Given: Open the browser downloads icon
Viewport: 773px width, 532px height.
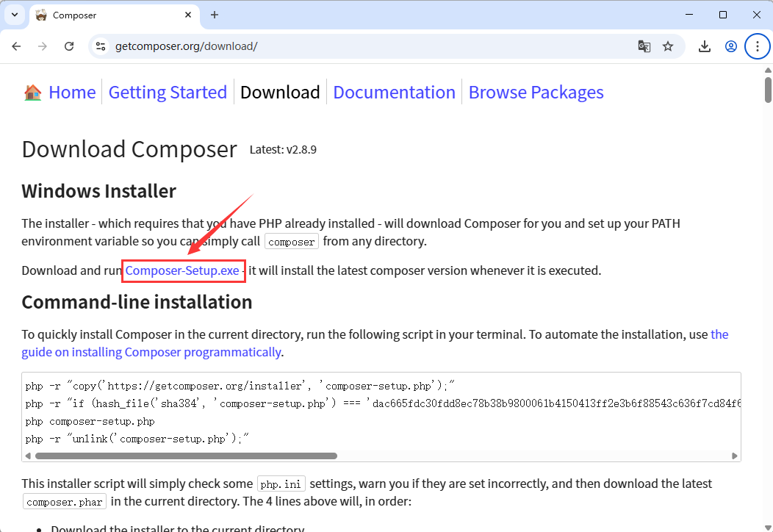Looking at the screenshot, I should tap(705, 46).
